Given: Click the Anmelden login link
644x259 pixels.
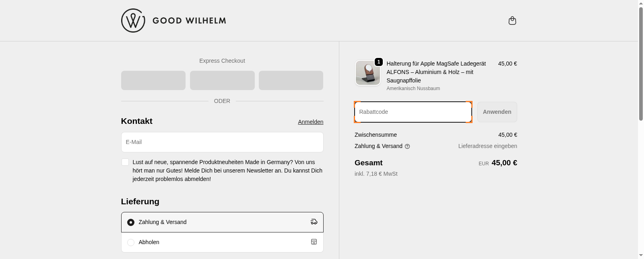Looking at the screenshot, I should (x=310, y=122).
